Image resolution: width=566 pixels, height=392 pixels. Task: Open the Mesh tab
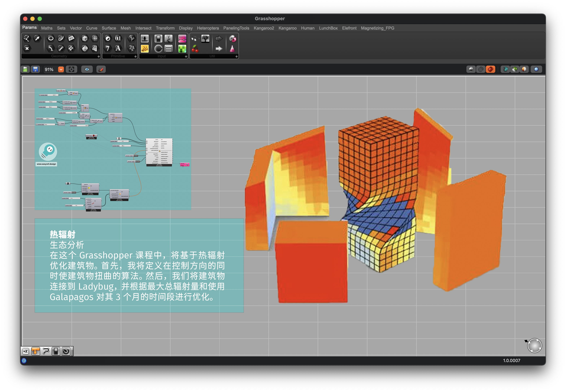[x=125, y=28]
